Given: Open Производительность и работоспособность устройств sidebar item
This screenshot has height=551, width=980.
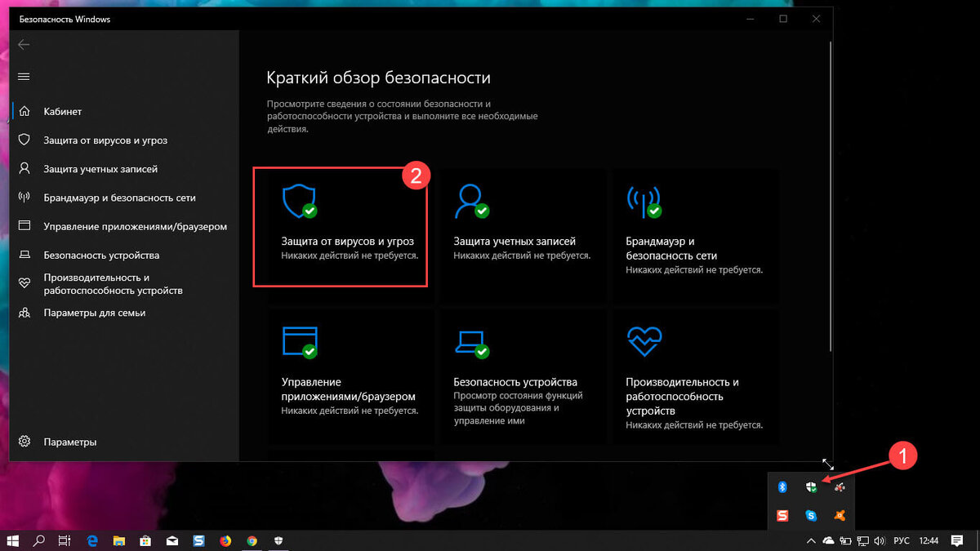Looking at the screenshot, I should click(125, 284).
